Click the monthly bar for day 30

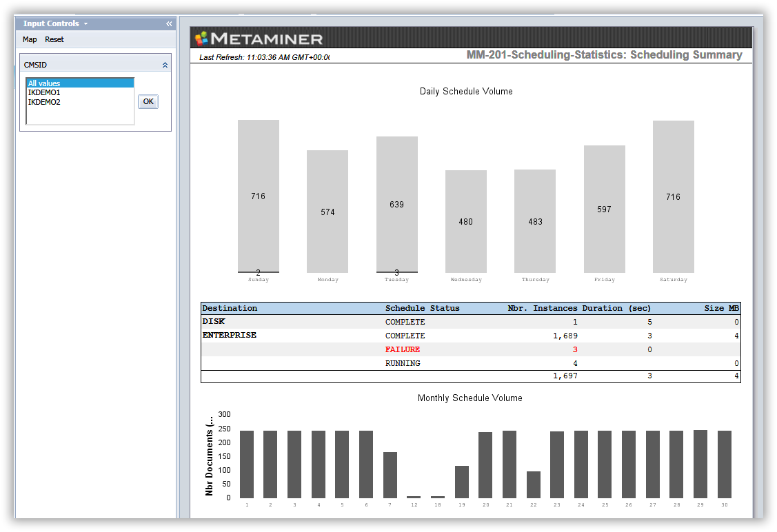click(x=725, y=464)
